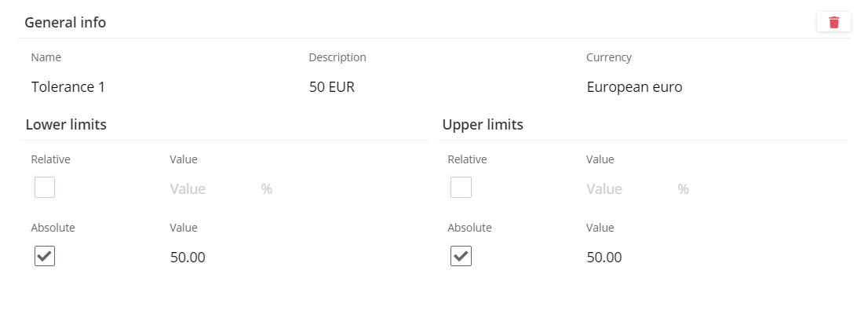
Task: Click the Name label in General info
Action: [46, 57]
